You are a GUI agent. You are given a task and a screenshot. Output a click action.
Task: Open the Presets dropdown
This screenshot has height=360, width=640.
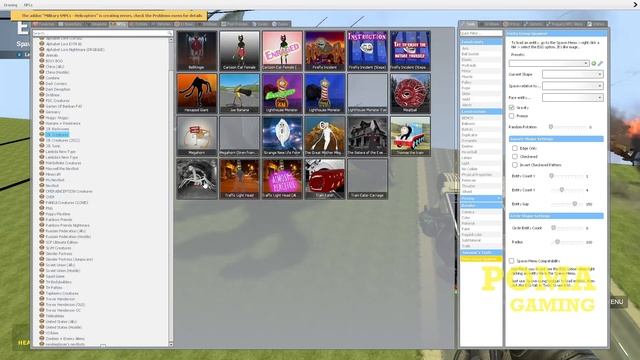click(549, 63)
